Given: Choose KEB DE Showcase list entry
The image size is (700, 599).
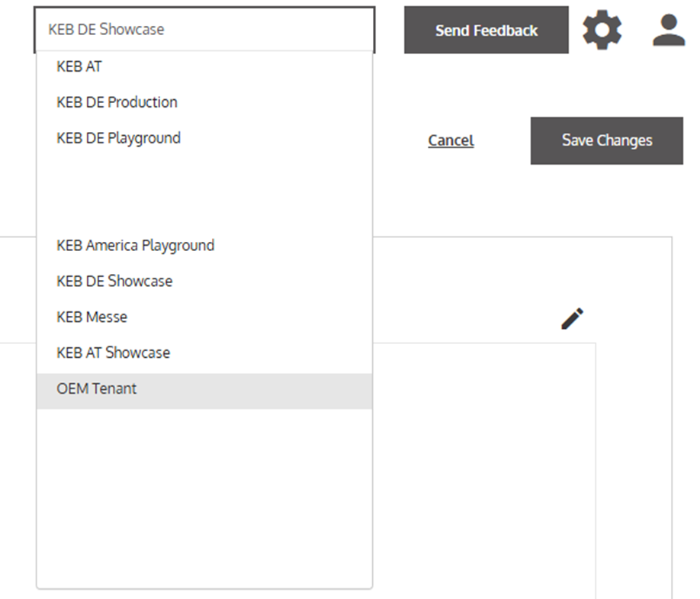Looking at the screenshot, I should [114, 282].
